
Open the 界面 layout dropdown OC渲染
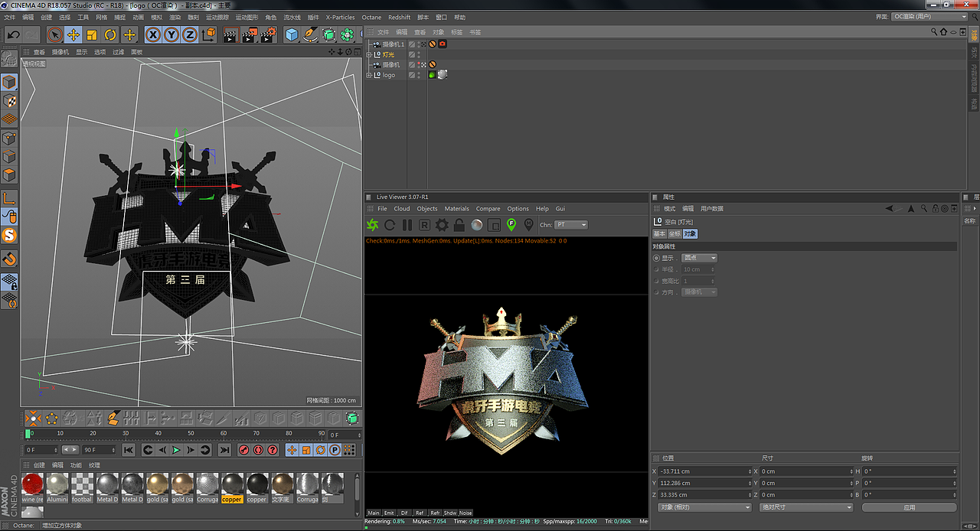coord(930,16)
